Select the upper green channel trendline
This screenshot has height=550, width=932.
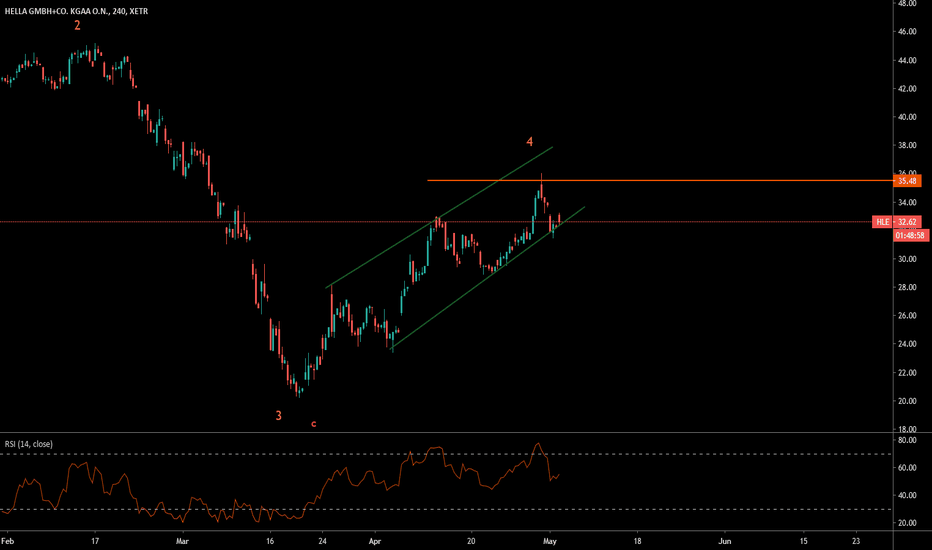click(x=439, y=218)
